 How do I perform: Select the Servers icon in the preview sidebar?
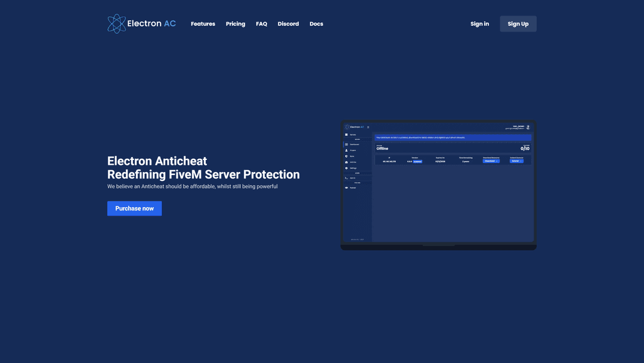(x=346, y=135)
